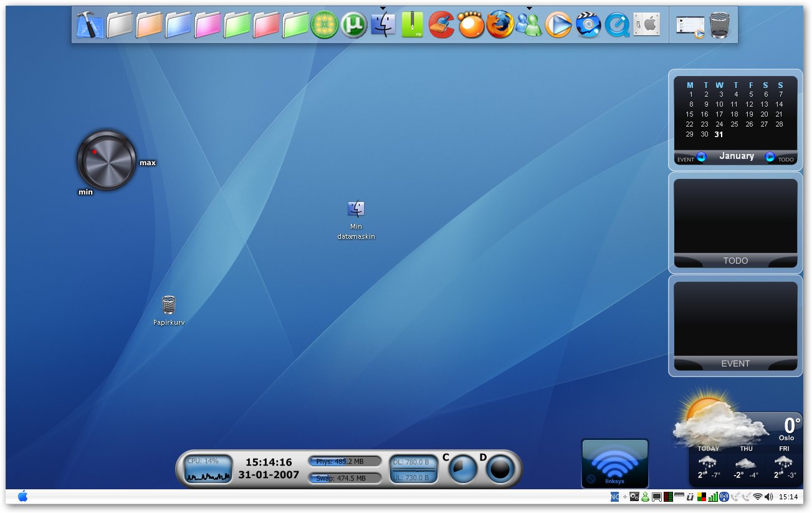Viewport: 812px width, 513px height.
Task: Open the trash can in the dock
Action: tap(719, 25)
